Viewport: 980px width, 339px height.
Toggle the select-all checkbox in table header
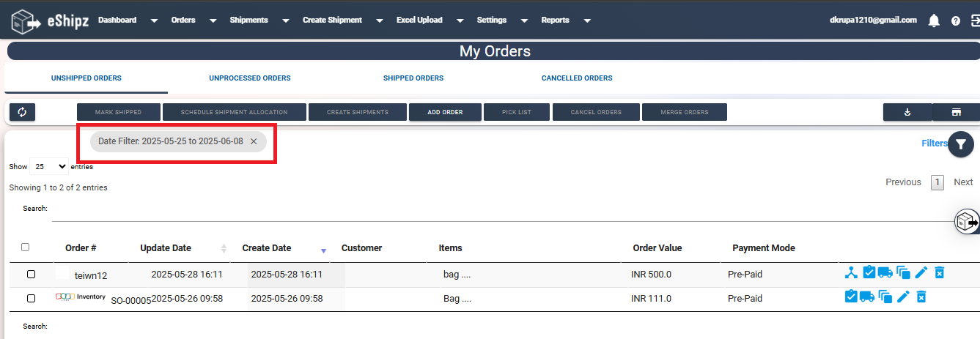tap(26, 247)
